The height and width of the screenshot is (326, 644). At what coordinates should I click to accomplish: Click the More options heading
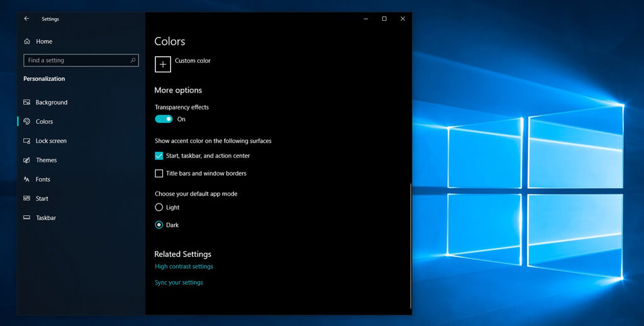tap(178, 90)
